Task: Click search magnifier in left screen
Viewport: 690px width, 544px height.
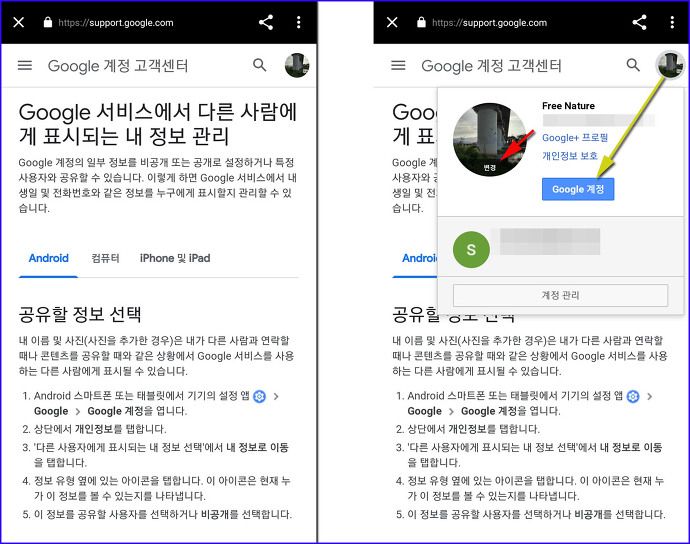Action: coord(260,65)
